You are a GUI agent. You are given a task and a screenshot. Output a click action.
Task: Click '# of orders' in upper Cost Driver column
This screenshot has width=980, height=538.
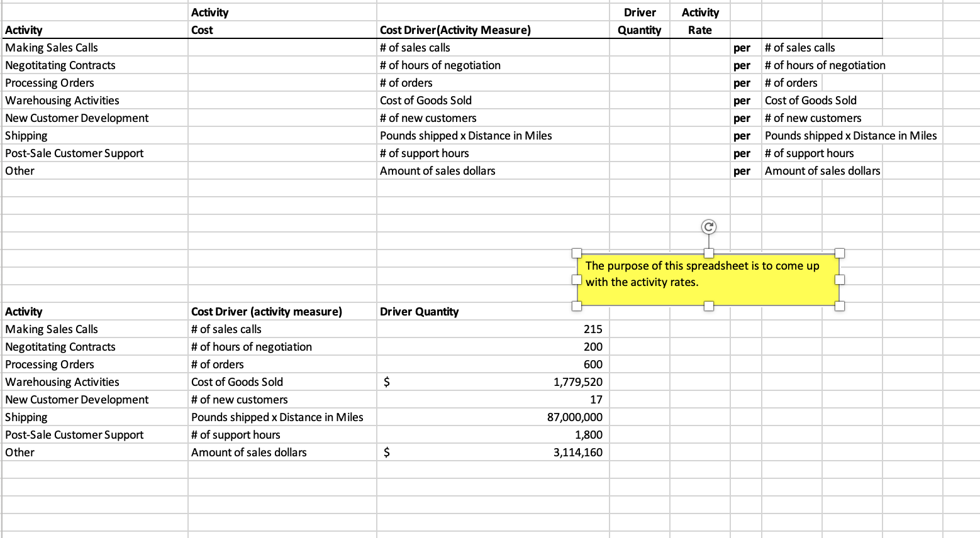(x=406, y=82)
